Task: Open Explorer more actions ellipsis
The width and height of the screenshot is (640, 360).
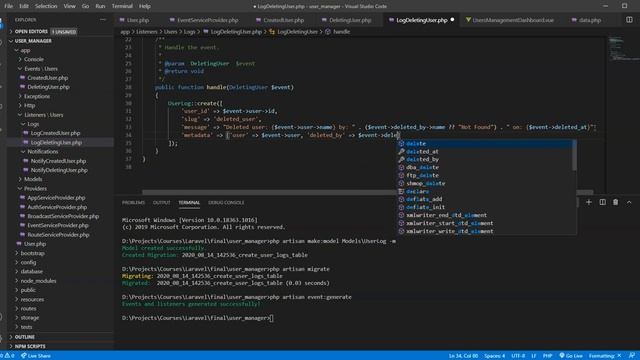Action: [x=103, y=20]
